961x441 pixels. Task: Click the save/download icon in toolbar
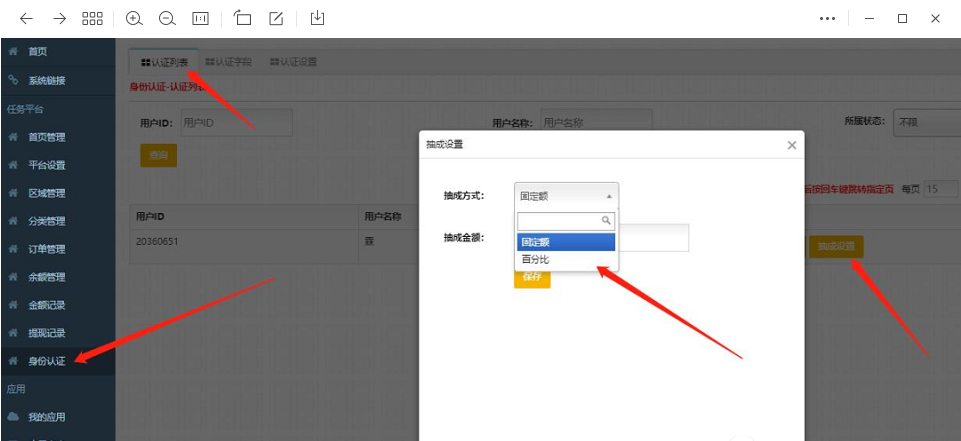[317, 18]
